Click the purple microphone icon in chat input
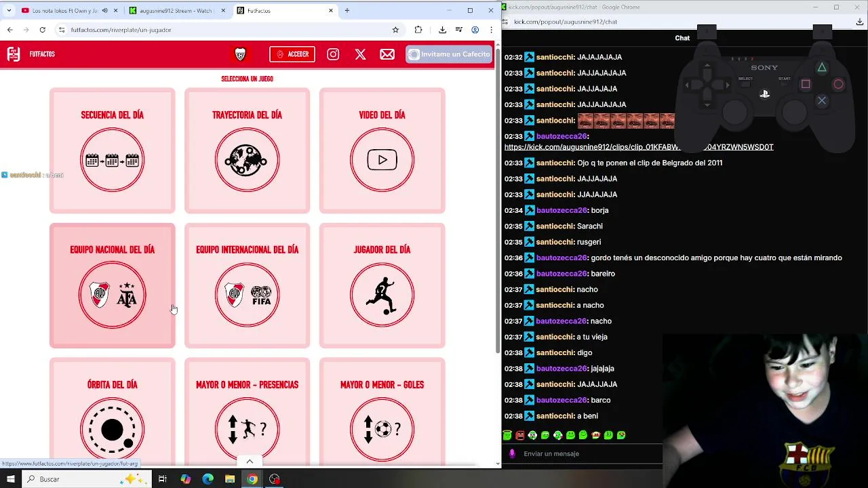 click(512, 453)
